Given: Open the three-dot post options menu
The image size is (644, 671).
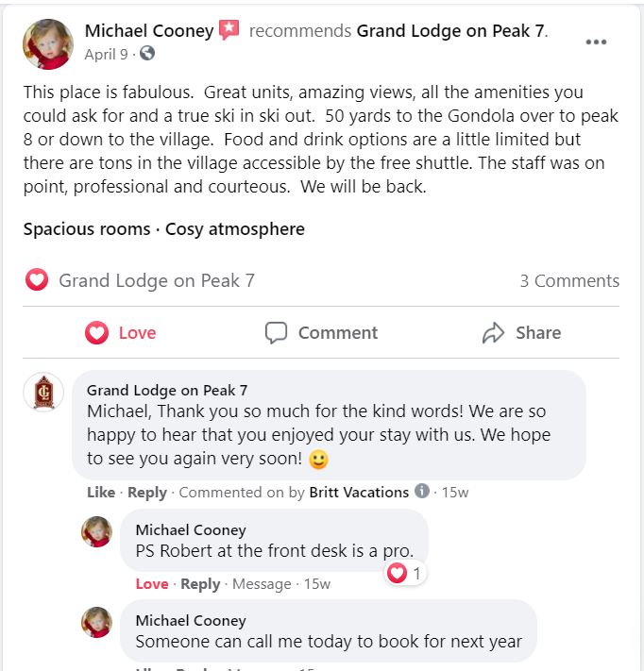Looking at the screenshot, I should point(596,42).
